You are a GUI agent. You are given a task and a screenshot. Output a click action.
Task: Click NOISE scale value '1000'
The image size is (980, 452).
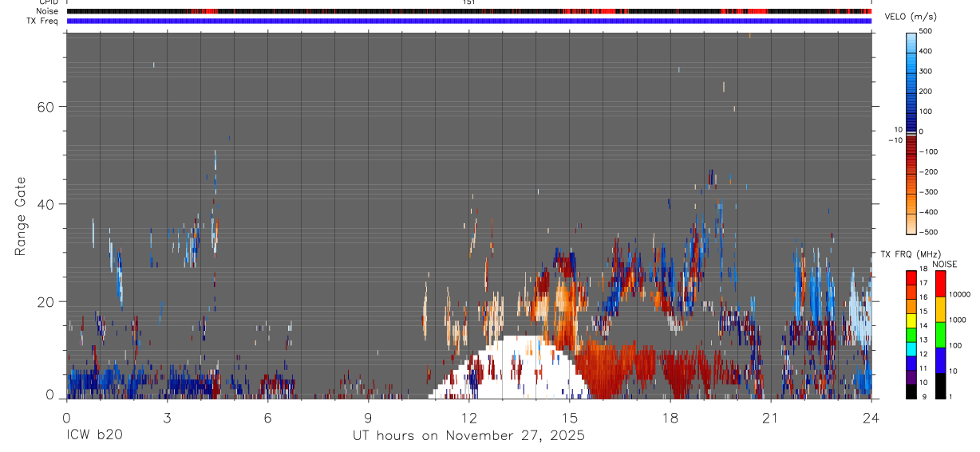pos(957,320)
